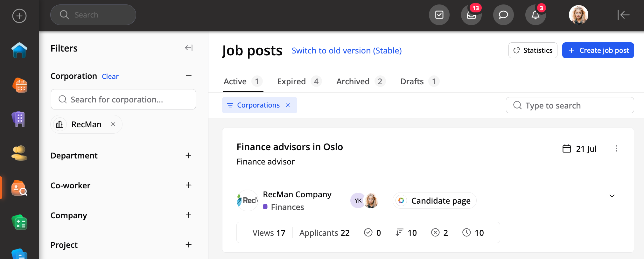Click the YK co-worker avatar

coord(358,200)
